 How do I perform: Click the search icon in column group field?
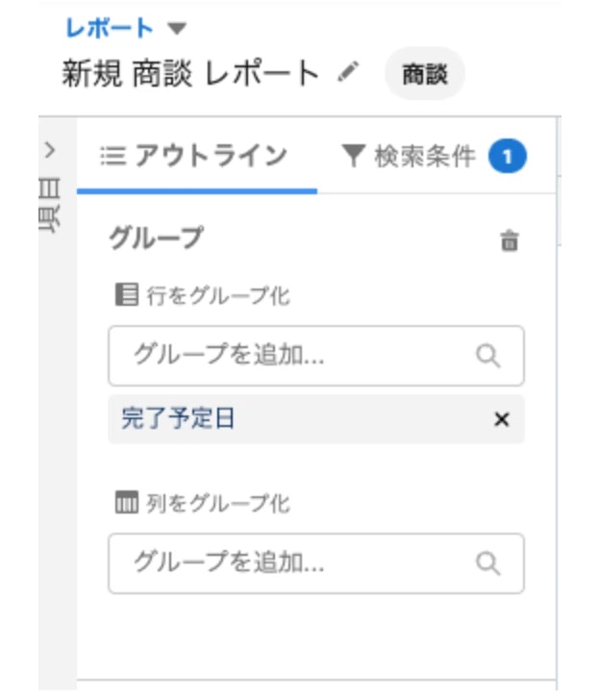tap(488, 562)
